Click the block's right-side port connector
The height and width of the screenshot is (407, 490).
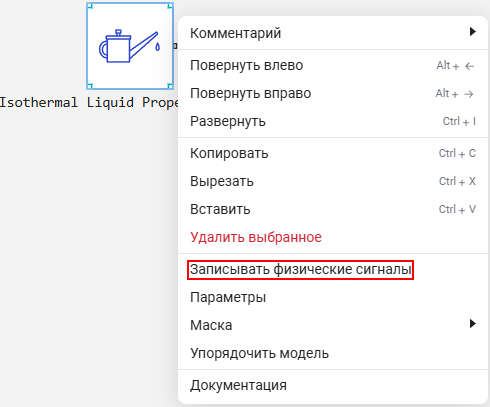(x=175, y=46)
